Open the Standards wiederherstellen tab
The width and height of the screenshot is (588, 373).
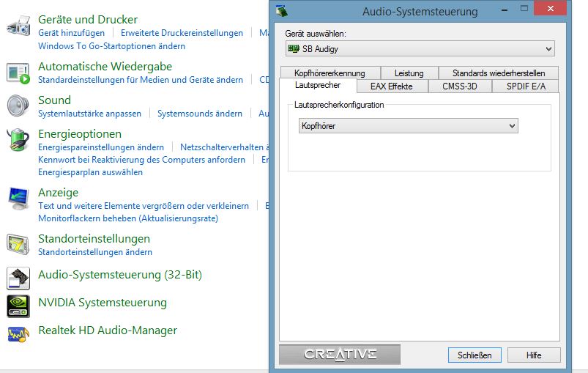[499, 73]
